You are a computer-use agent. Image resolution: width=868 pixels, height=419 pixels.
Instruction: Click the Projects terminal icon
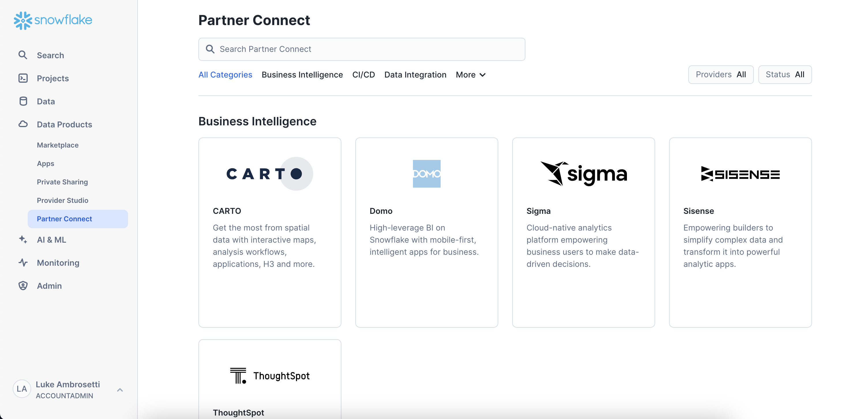[23, 78]
